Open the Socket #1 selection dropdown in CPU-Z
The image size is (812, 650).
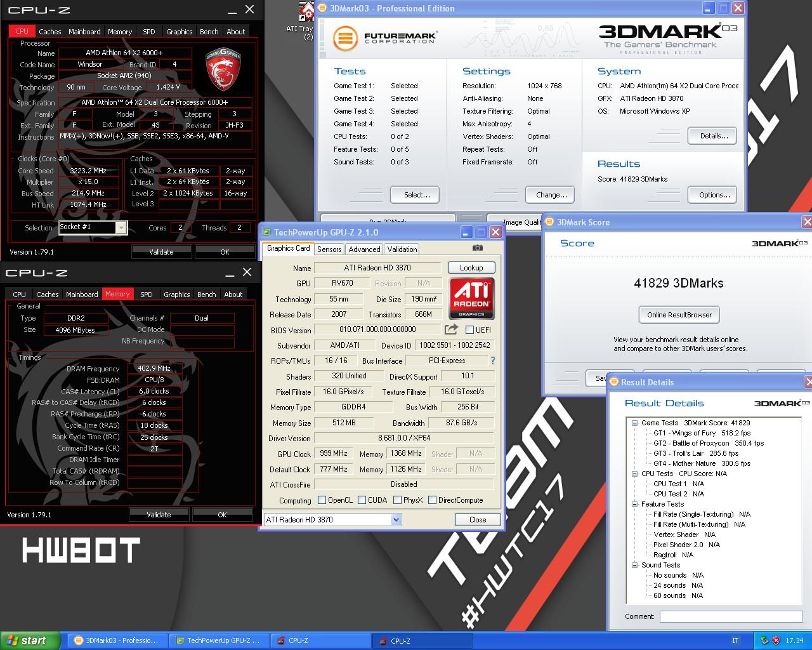coord(121,227)
